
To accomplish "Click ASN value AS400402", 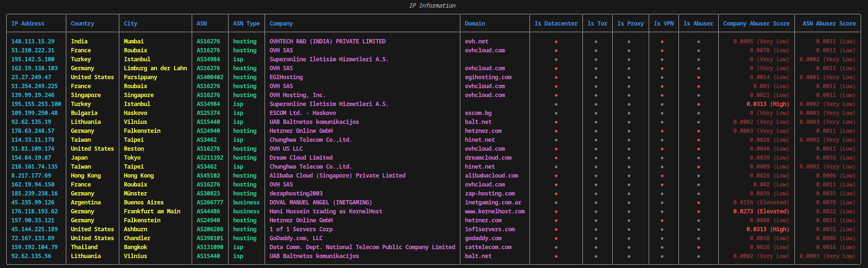I will 210,77.
